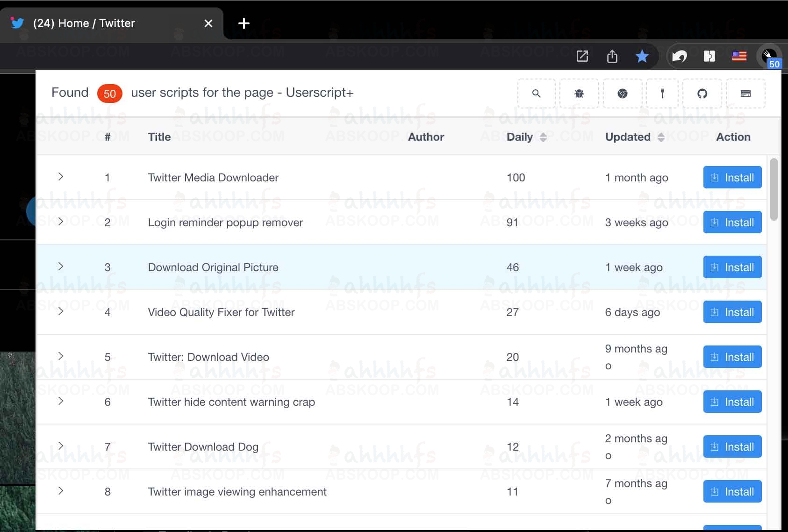Click the card view icon
This screenshot has height=532, width=788.
[745, 93]
